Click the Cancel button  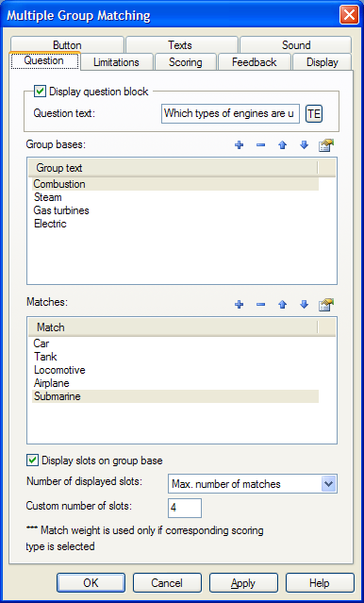pyautogui.click(x=167, y=583)
